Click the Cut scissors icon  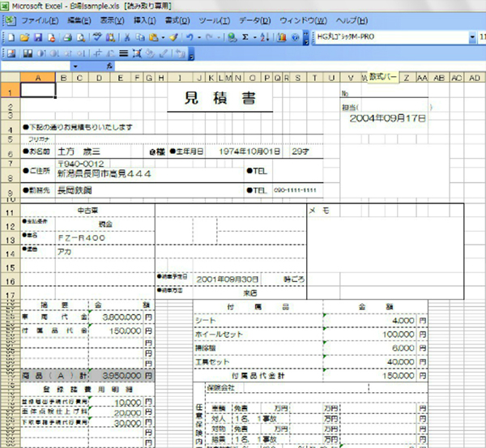(127, 37)
